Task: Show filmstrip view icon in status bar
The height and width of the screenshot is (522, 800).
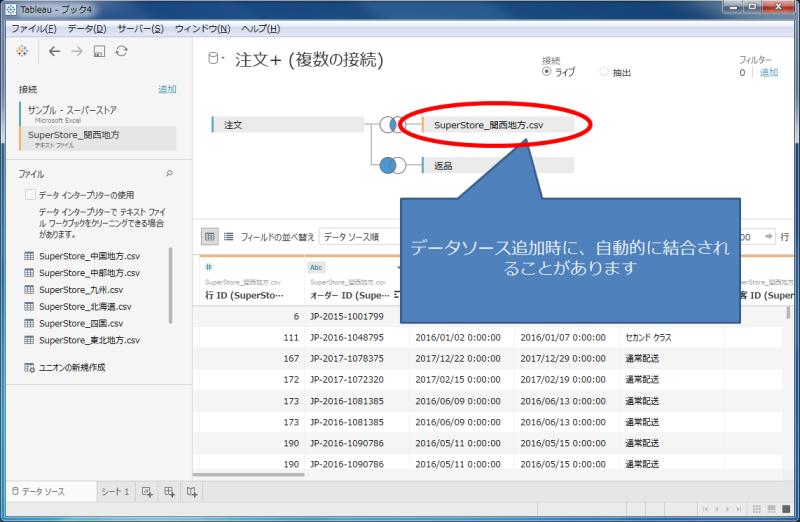Action: [771, 509]
